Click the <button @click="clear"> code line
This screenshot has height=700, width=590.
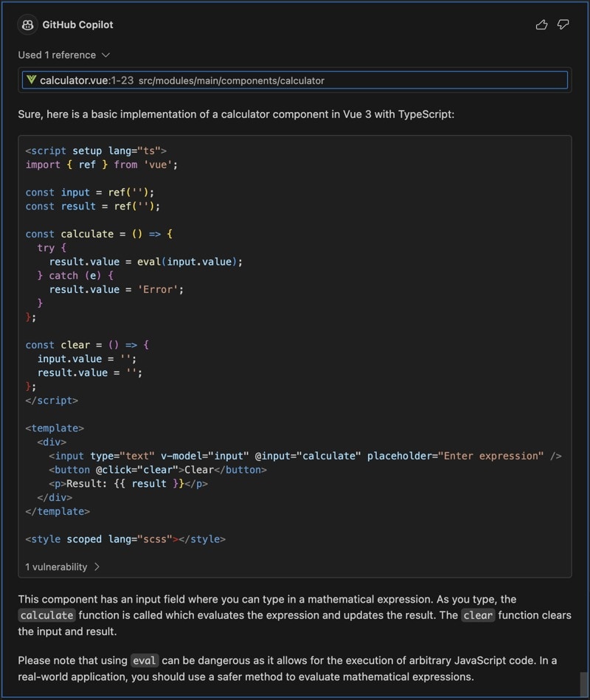coord(158,470)
